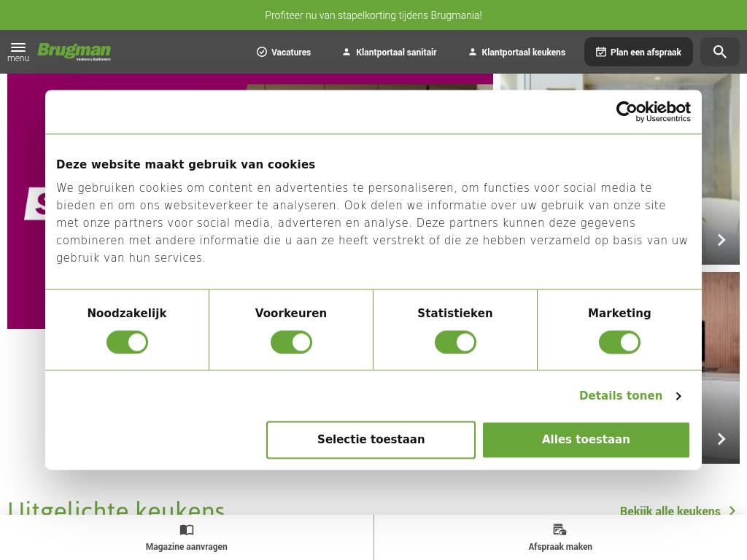Click the open-book Magazine aanvragen icon
Viewport: 747px width, 560px height.
click(x=187, y=530)
